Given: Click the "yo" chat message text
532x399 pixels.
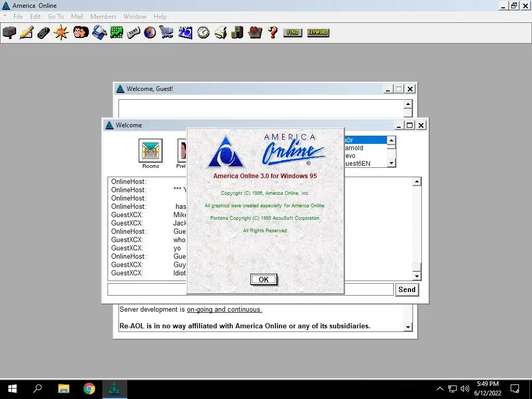Looking at the screenshot, I should tap(177, 248).
